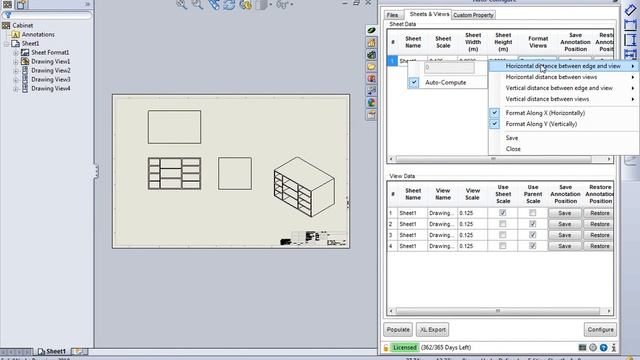The image size is (640, 360).
Task: Toggle Use Sheet Scale for view row 1
Action: tap(502, 213)
